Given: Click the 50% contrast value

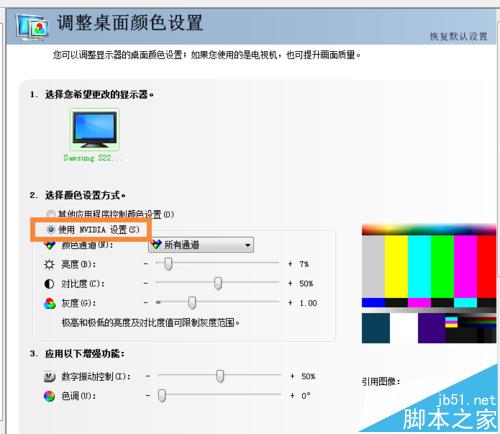Looking at the screenshot, I should (x=306, y=284).
